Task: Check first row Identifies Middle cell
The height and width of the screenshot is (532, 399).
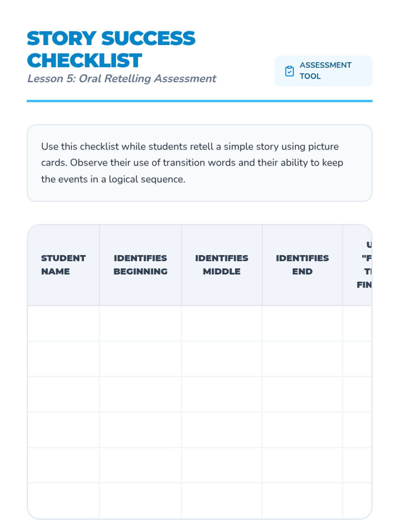Action: [x=222, y=324]
